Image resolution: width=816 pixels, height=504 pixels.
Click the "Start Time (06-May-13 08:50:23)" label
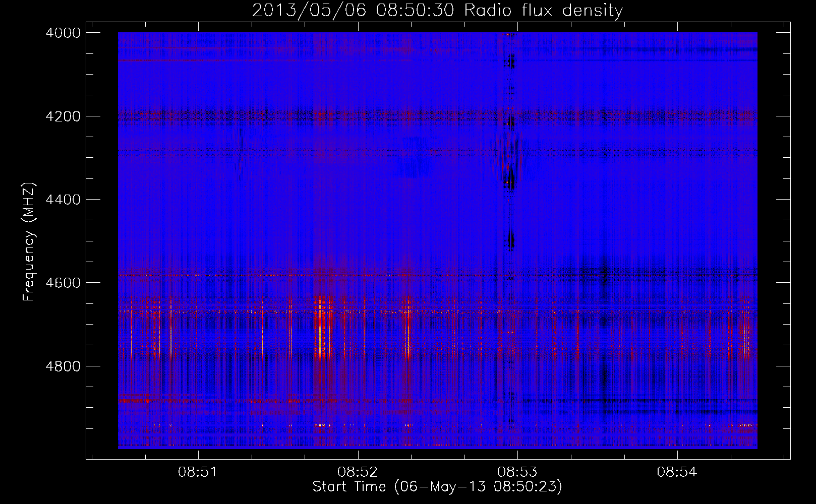coord(437,486)
